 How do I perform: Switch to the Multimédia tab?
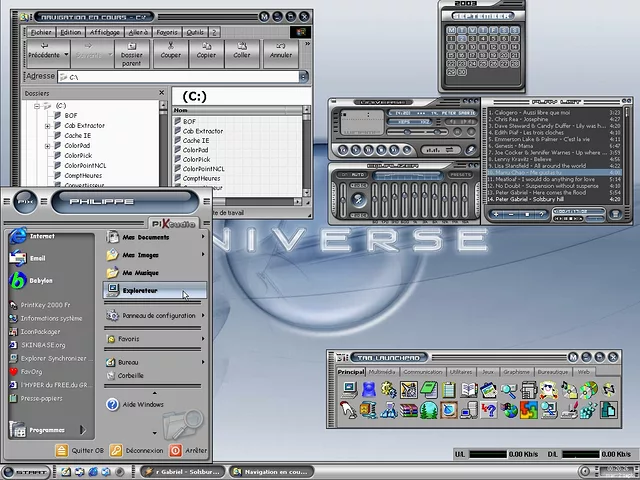tap(382, 371)
